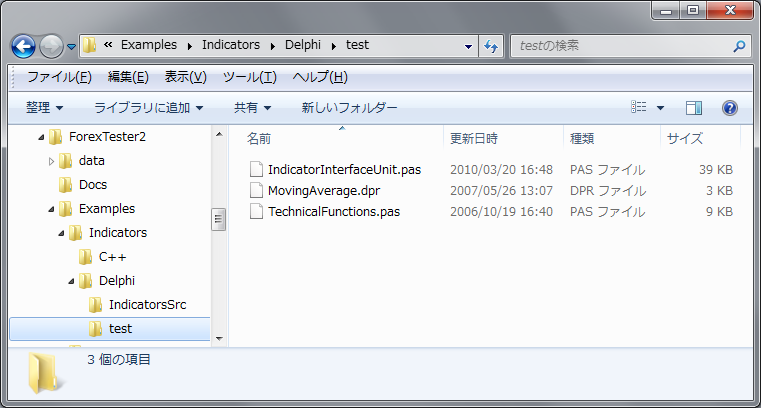
Task: Select Delphi folder in tree
Action: click(x=117, y=281)
